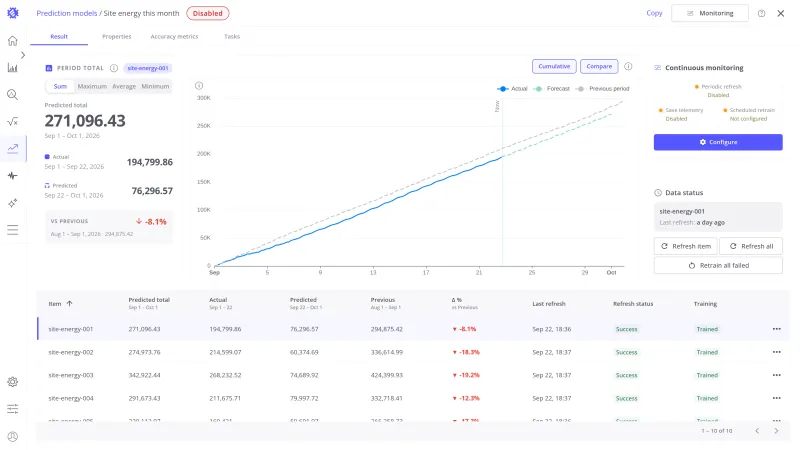This screenshot has width=800, height=450.
Task: Select the site-energy-004 table row
Action: (x=413, y=398)
